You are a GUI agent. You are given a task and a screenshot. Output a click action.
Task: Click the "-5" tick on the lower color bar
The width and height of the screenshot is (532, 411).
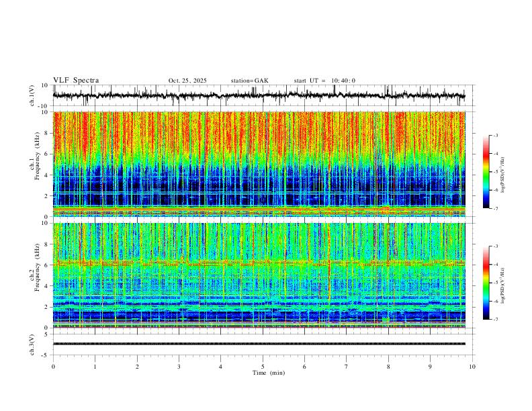[495, 283]
